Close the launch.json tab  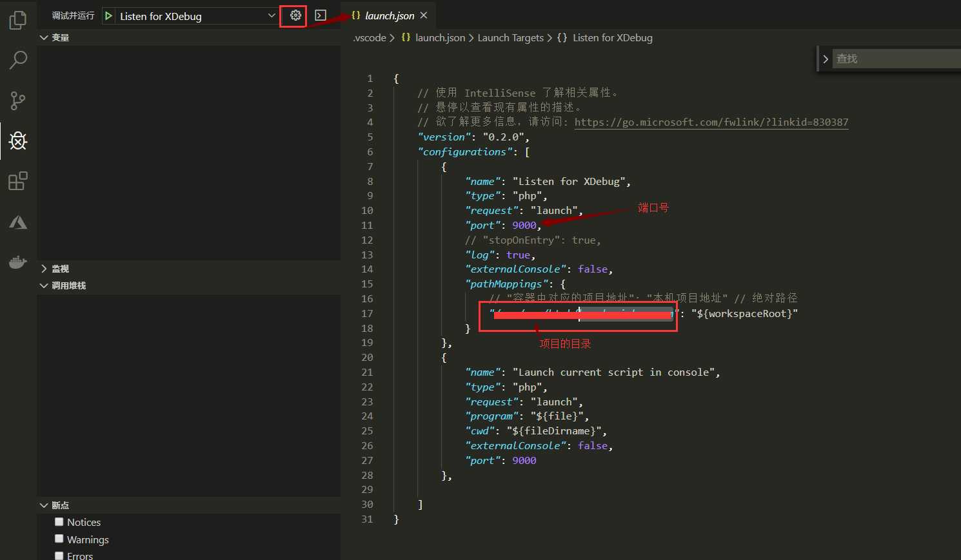(424, 15)
